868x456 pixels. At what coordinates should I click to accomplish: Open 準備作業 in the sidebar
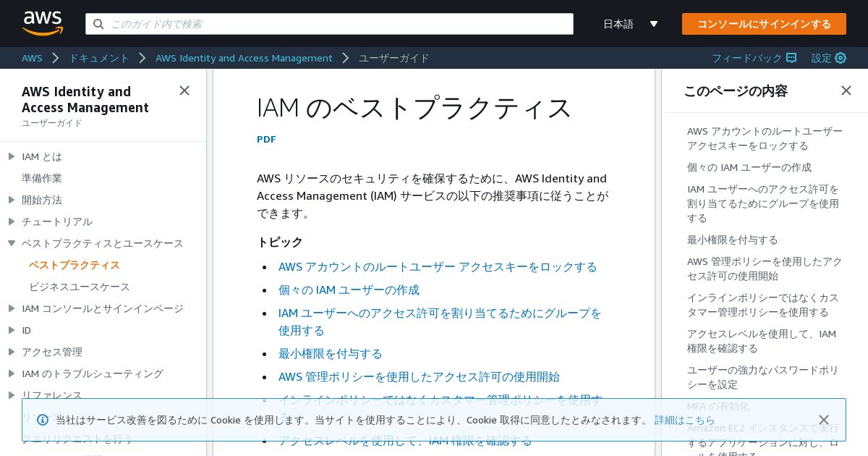point(42,178)
